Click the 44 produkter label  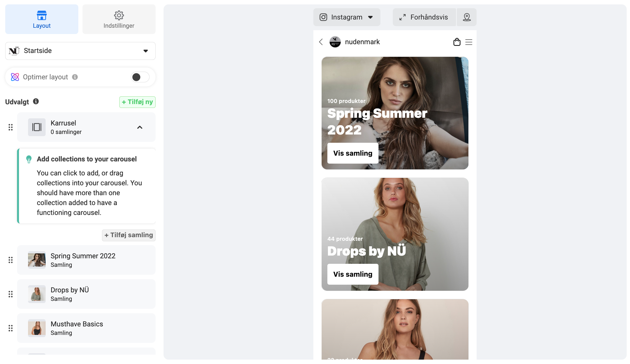(x=345, y=239)
